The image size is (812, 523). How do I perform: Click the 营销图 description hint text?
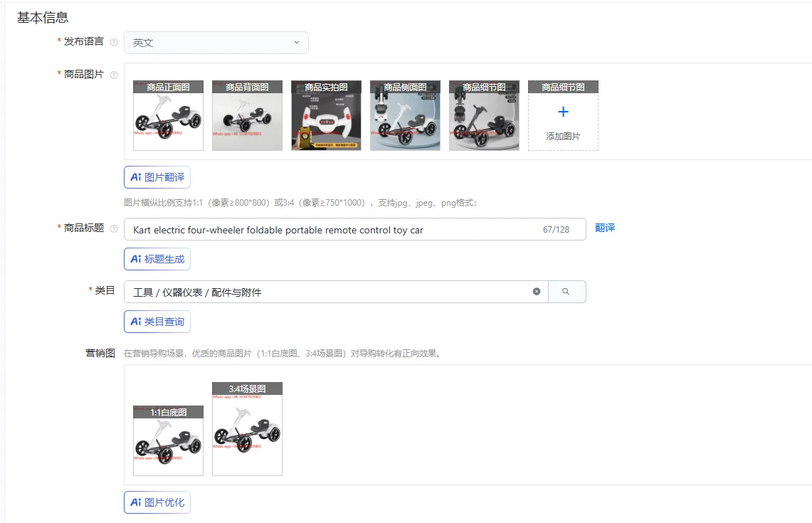click(x=283, y=353)
